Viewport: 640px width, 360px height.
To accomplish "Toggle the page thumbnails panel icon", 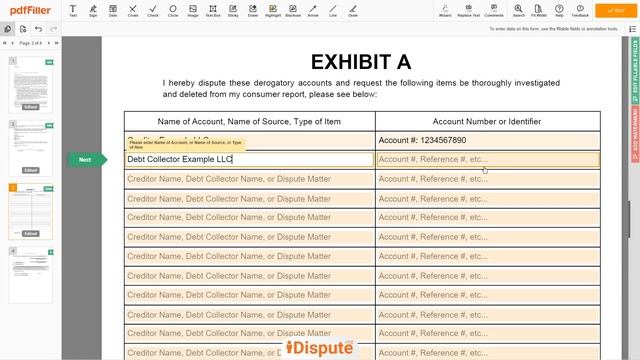I will coord(7,29).
